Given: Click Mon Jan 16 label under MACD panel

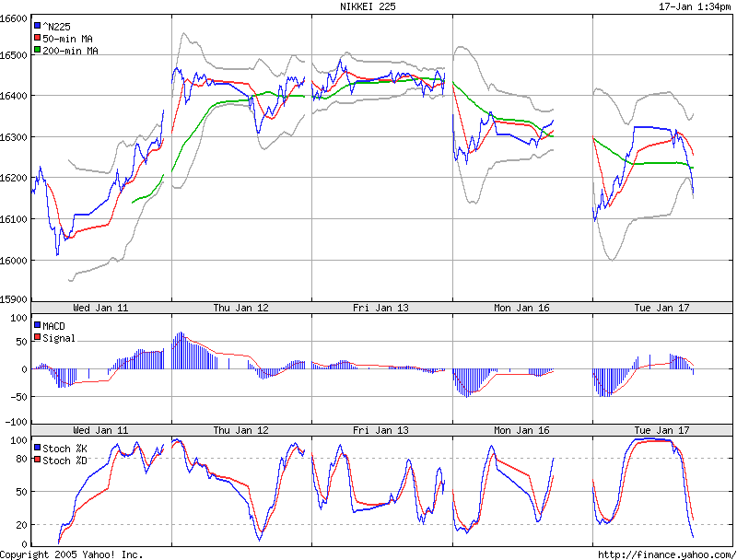Looking at the screenshot, I should pyautogui.click(x=521, y=430).
